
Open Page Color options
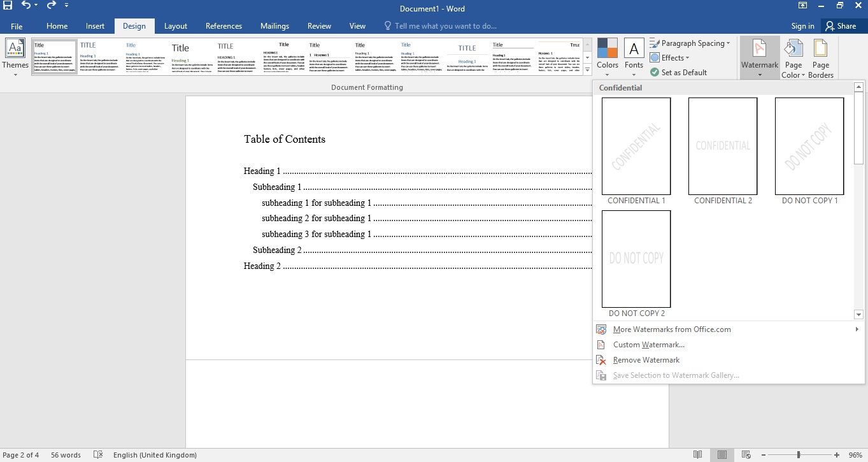[793, 57]
